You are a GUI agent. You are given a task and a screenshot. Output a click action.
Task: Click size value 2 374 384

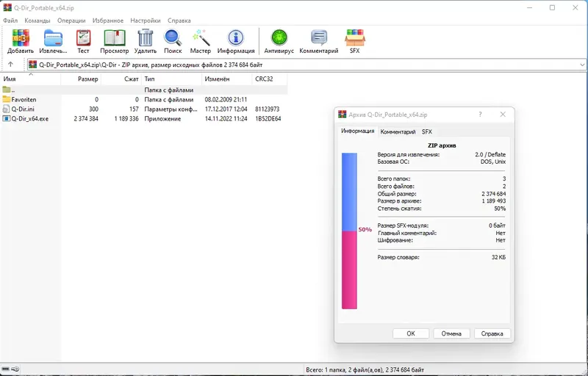tap(86, 119)
